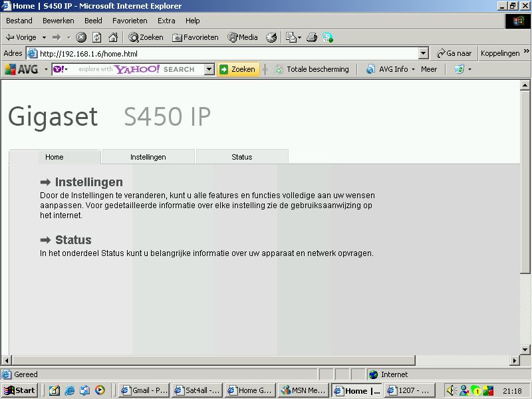532x399 pixels.
Task: Switch to the Gmail taskbar window
Action: (144, 390)
